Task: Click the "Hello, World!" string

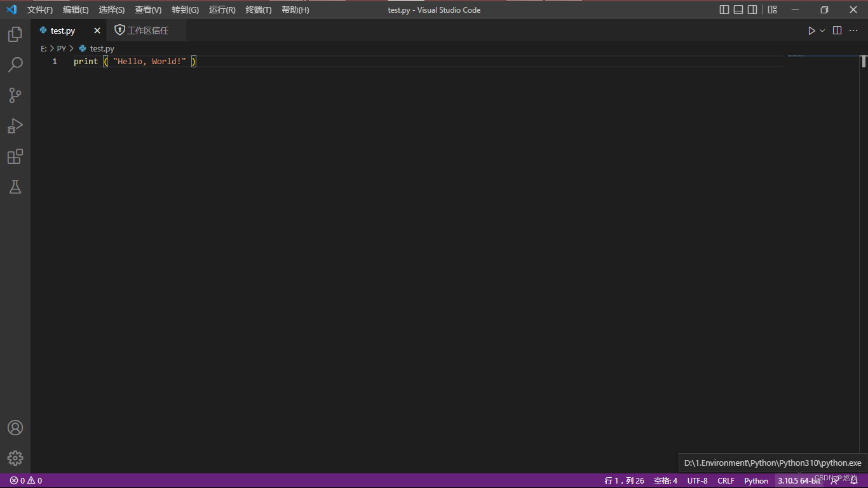Action: pos(149,62)
